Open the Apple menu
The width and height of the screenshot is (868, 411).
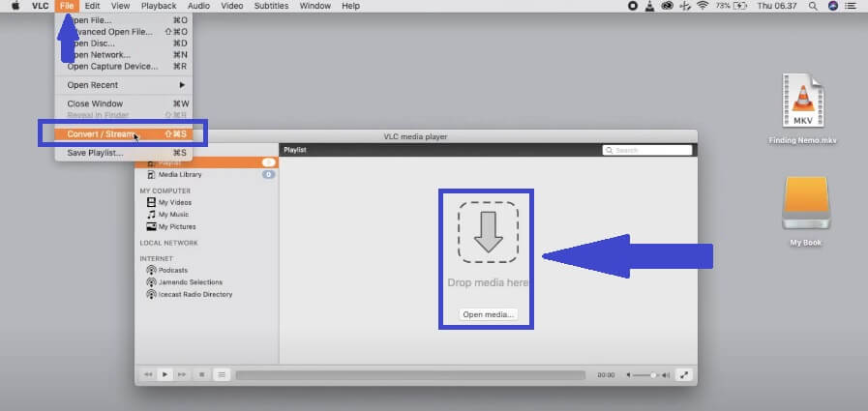[x=15, y=6]
